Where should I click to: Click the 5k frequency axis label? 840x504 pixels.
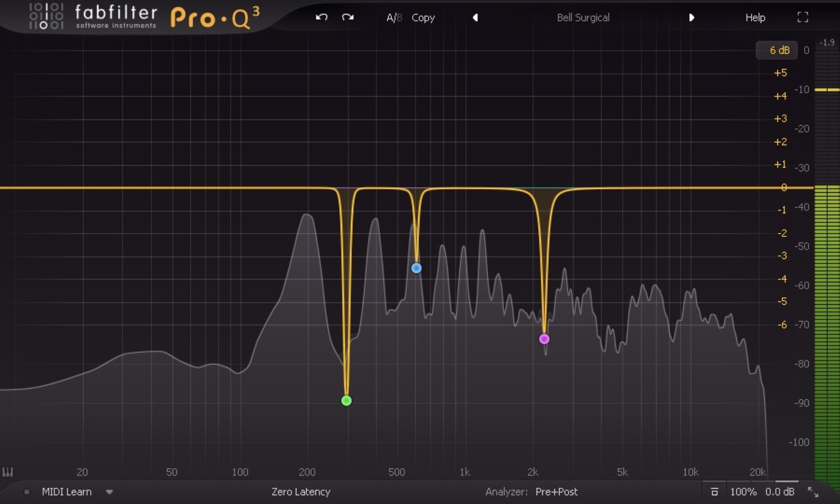(x=622, y=472)
